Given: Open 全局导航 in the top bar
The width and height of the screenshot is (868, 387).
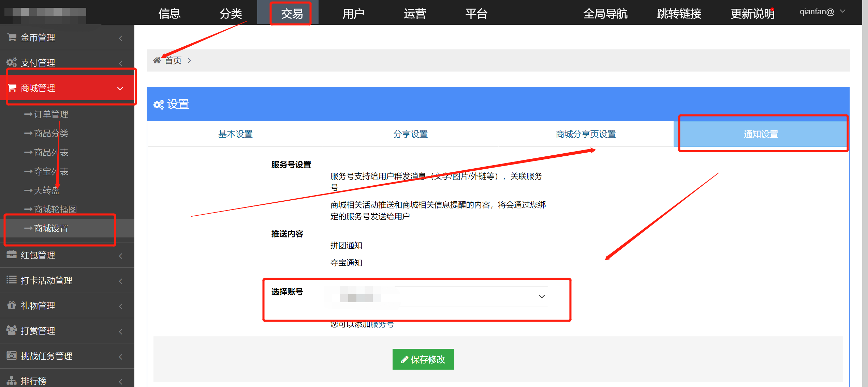Looking at the screenshot, I should click(605, 13).
